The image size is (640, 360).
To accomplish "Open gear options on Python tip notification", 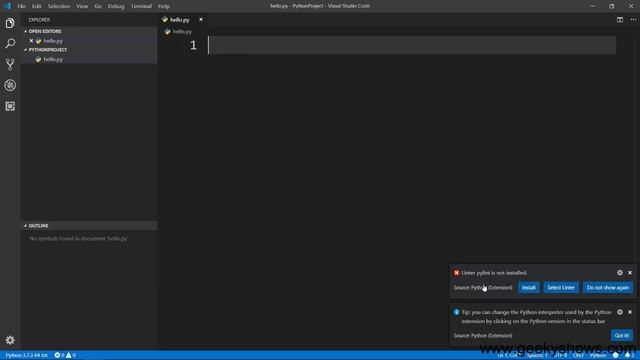I will [x=620, y=312].
